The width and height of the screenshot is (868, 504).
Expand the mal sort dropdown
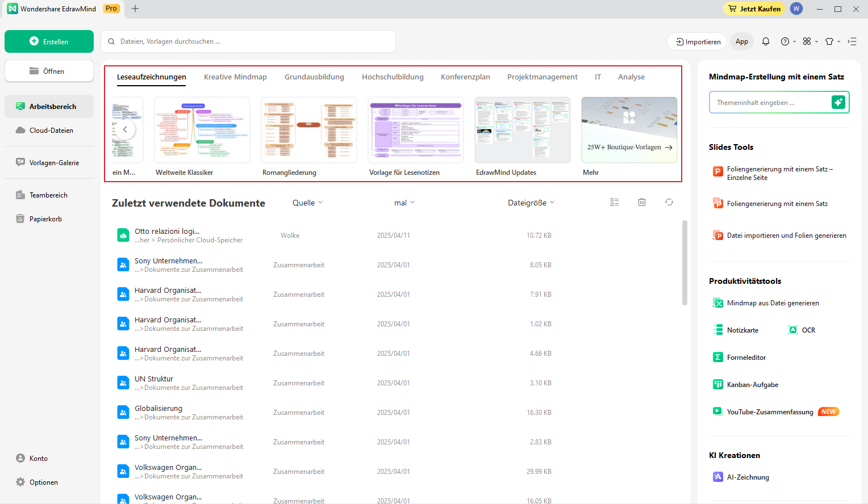coord(404,203)
